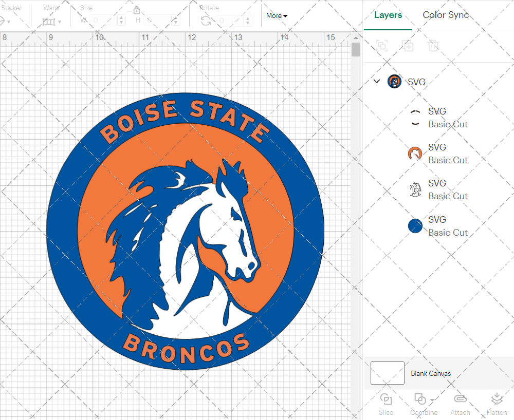Switch to the Color Sync tab
514x420 pixels.
click(446, 15)
